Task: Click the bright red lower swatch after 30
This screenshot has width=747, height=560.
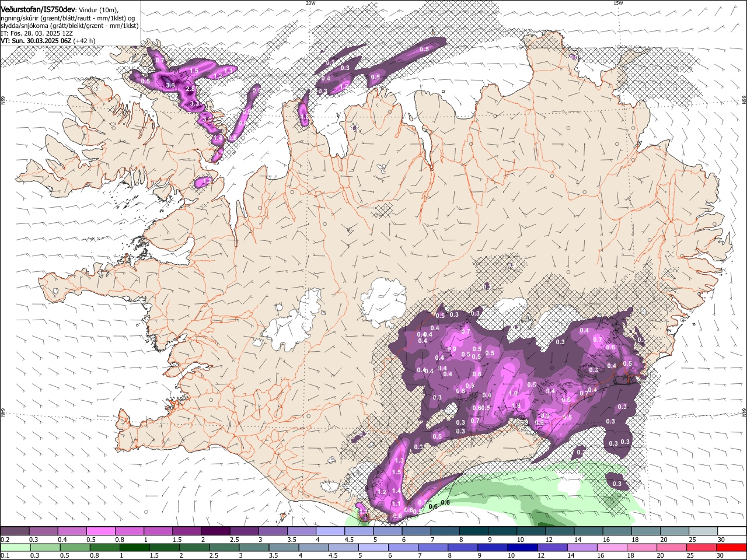Action: point(731,548)
